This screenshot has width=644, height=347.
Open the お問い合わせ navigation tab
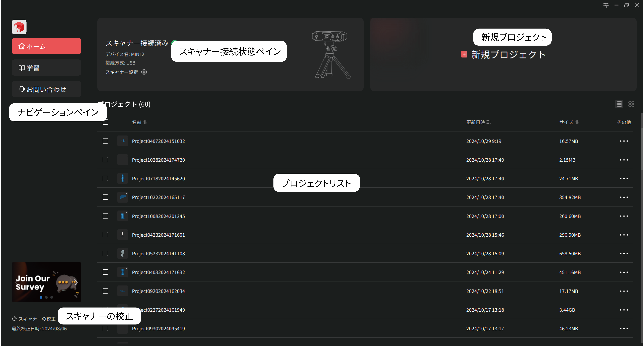point(46,89)
